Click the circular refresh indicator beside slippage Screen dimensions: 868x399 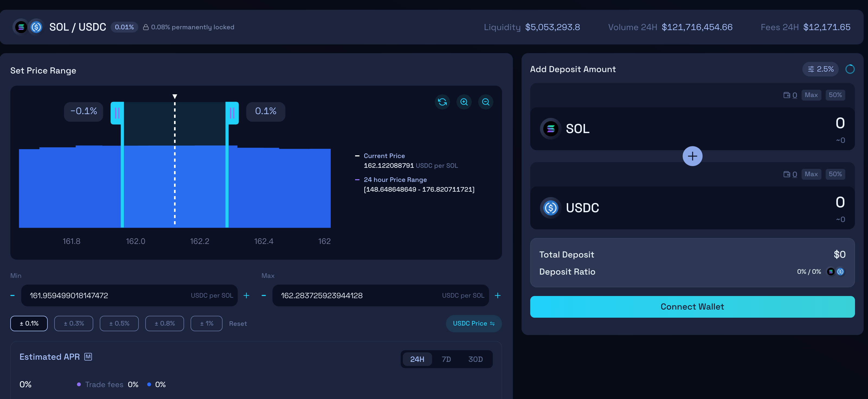point(850,69)
